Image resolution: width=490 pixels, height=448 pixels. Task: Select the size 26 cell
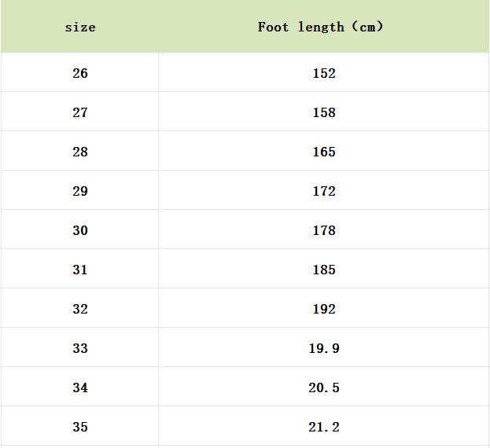(x=80, y=73)
